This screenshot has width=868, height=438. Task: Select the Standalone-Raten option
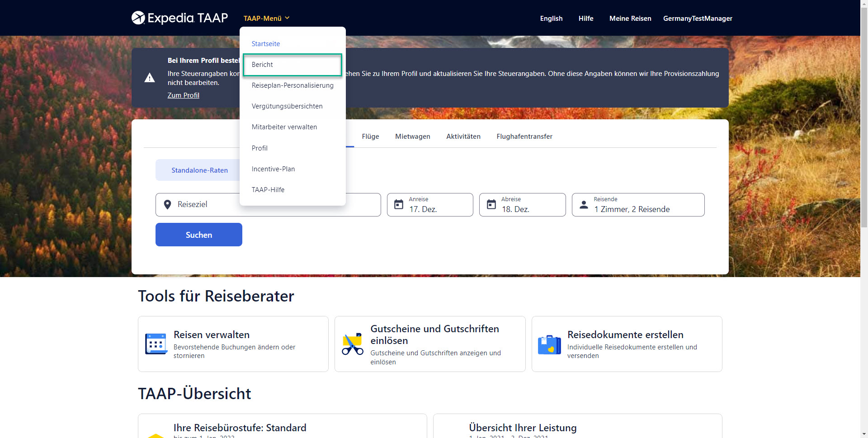(x=199, y=170)
